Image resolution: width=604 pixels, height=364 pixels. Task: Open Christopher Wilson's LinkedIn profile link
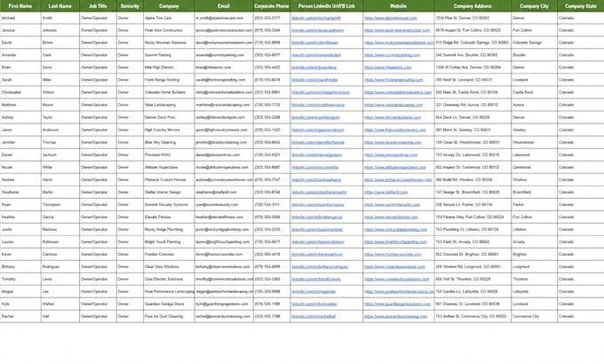tap(321, 92)
